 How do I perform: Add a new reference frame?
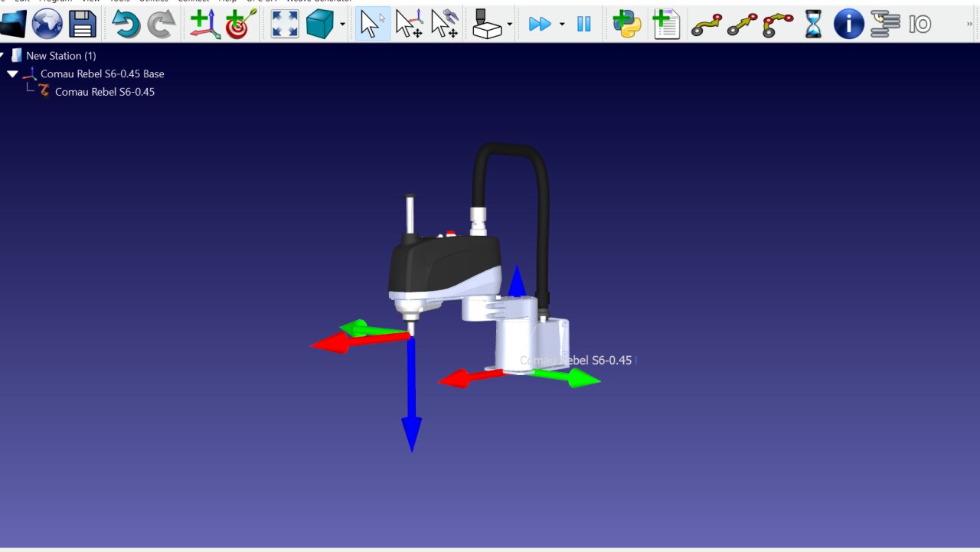204,24
